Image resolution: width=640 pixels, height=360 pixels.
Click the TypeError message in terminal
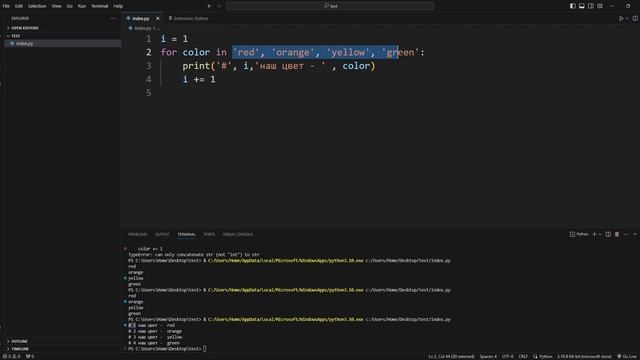point(193,255)
